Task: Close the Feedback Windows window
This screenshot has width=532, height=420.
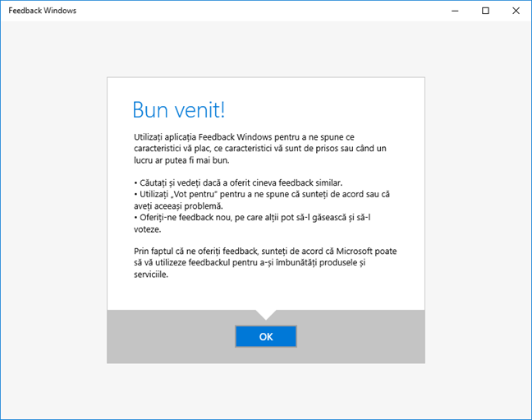Action: click(x=516, y=11)
